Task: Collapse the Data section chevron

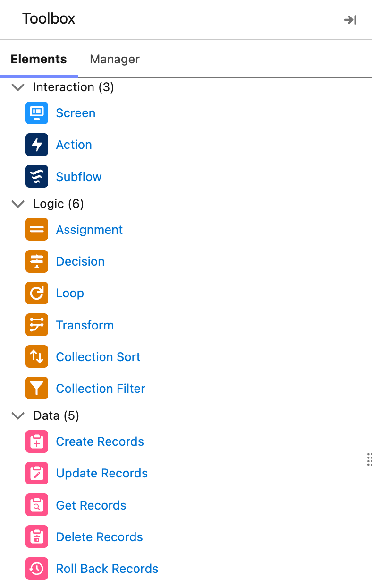Action: pyautogui.click(x=18, y=416)
